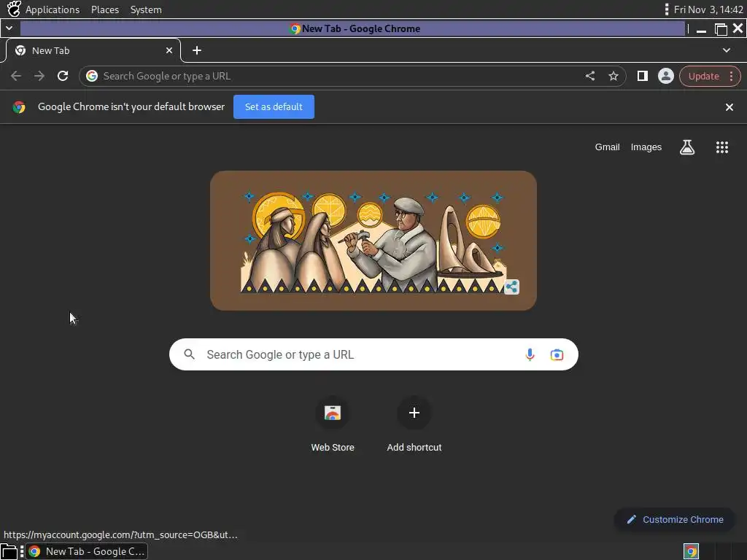Image resolution: width=747 pixels, height=560 pixels.
Task: Share the Google Doodle
Action: [511, 287]
